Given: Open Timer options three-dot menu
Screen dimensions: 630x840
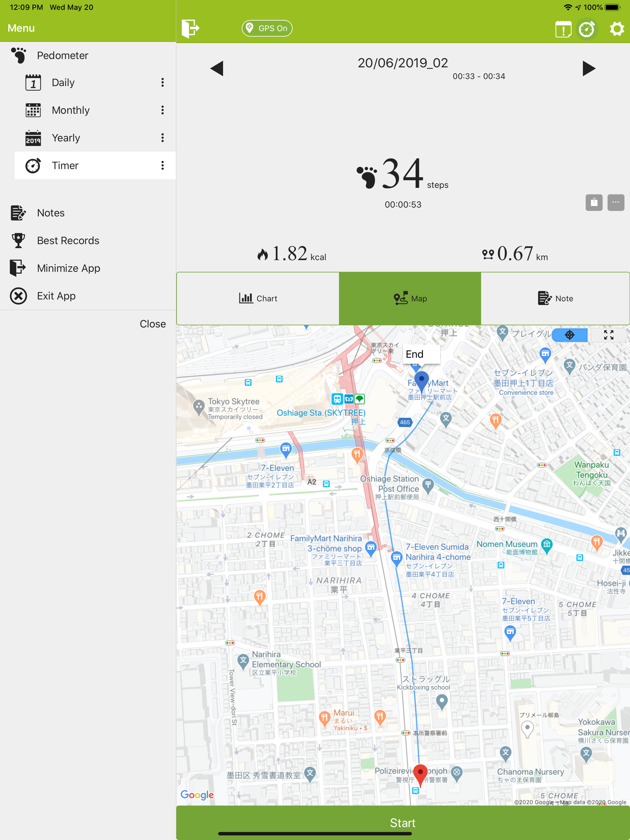Looking at the screenshot, I should 163,165.
